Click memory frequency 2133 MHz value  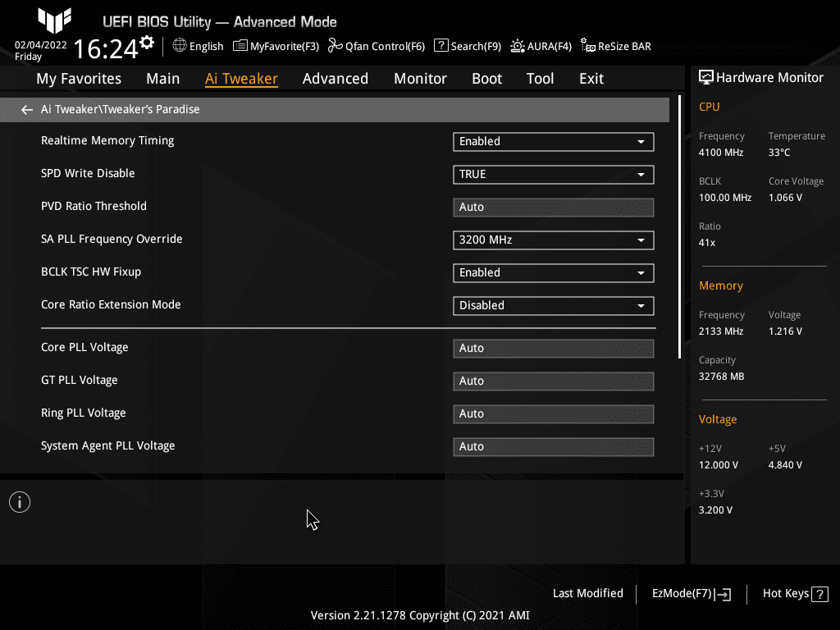tap(721, 331)
